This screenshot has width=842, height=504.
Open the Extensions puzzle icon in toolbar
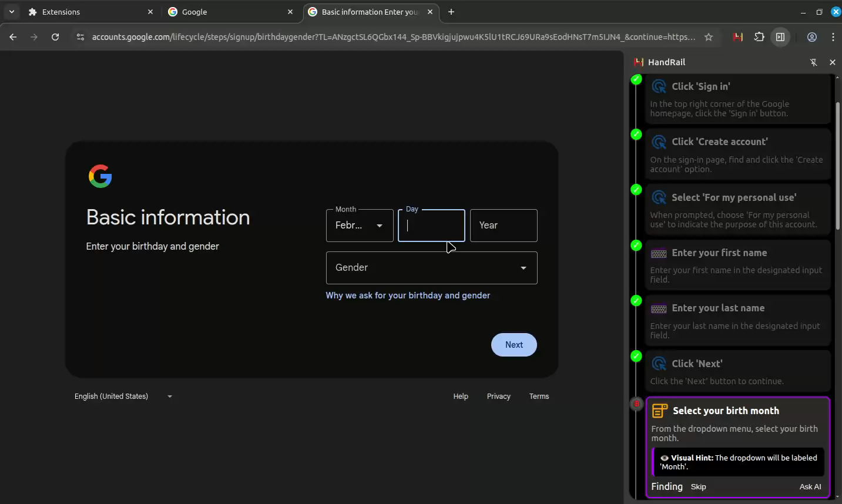pyautogui.click(x=759, y=37)
